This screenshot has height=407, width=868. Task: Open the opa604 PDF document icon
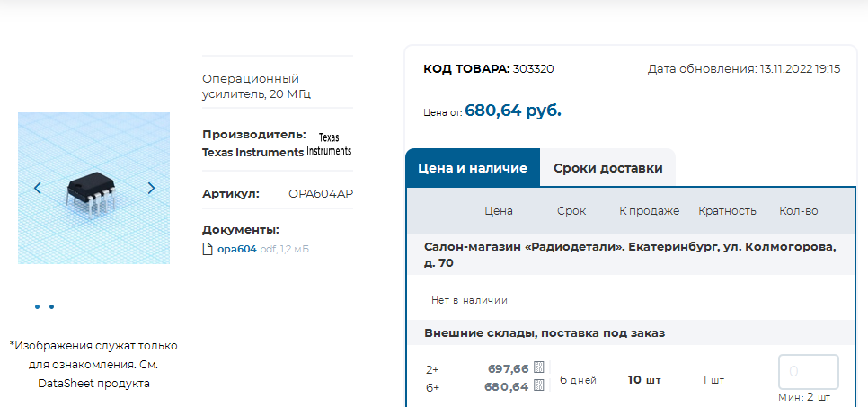208,249
